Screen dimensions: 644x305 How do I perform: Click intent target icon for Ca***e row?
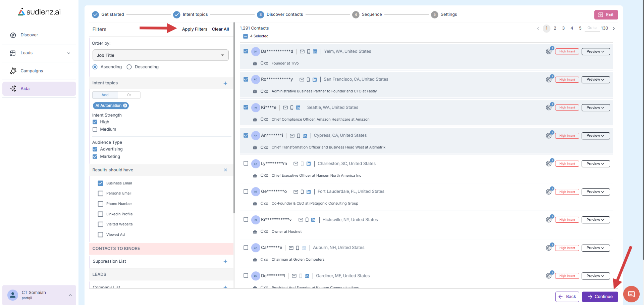(549, 248)
